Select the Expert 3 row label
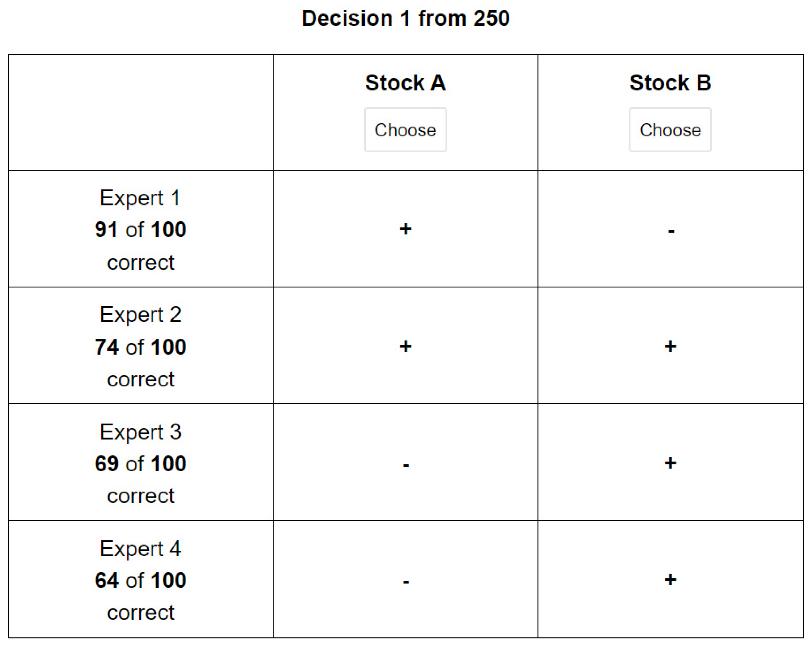Image resolution: width=812 pixels, height=645 pixels. [141, 432]
